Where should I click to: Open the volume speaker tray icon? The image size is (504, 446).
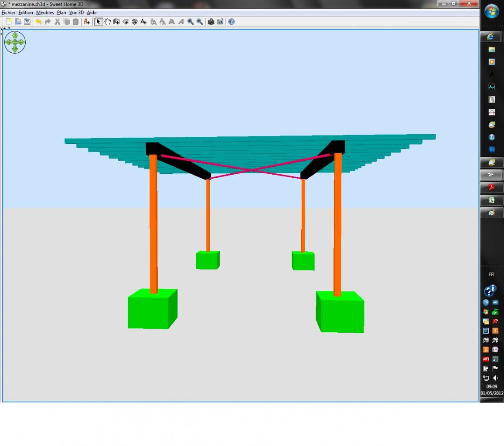[x=495, y=378]
